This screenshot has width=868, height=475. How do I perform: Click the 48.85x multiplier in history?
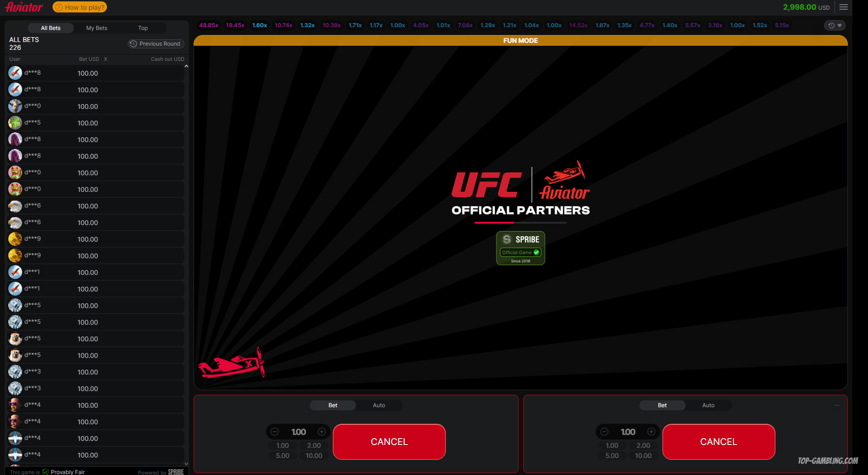[x=209, y=25]
